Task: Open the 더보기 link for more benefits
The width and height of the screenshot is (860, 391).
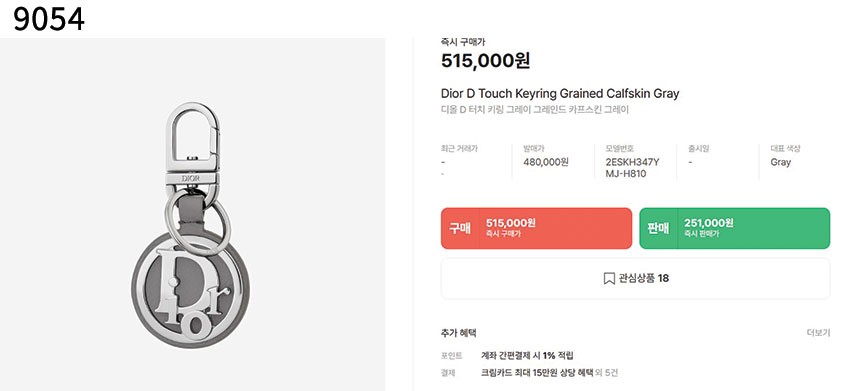Action: pos(818,333)
